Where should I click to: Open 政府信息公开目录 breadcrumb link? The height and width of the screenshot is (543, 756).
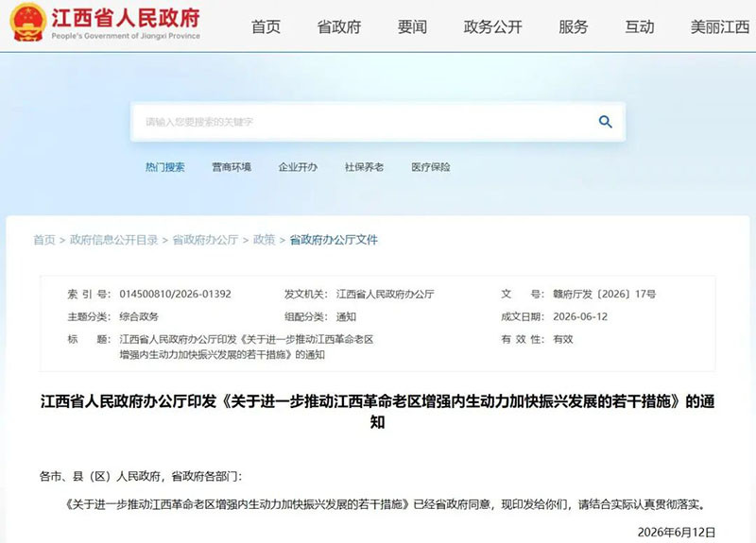tap(113, 240)
